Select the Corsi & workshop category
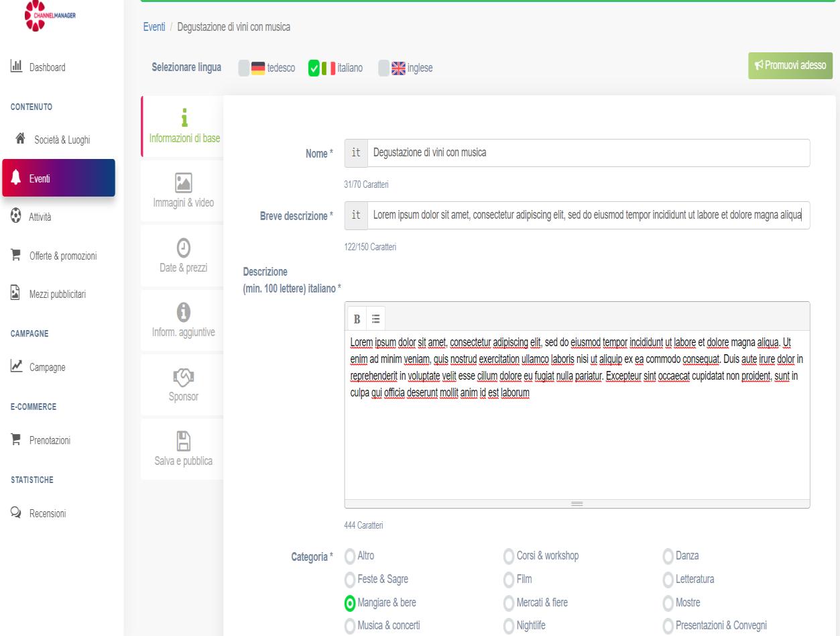840x636 pixels. click(509, 555)
